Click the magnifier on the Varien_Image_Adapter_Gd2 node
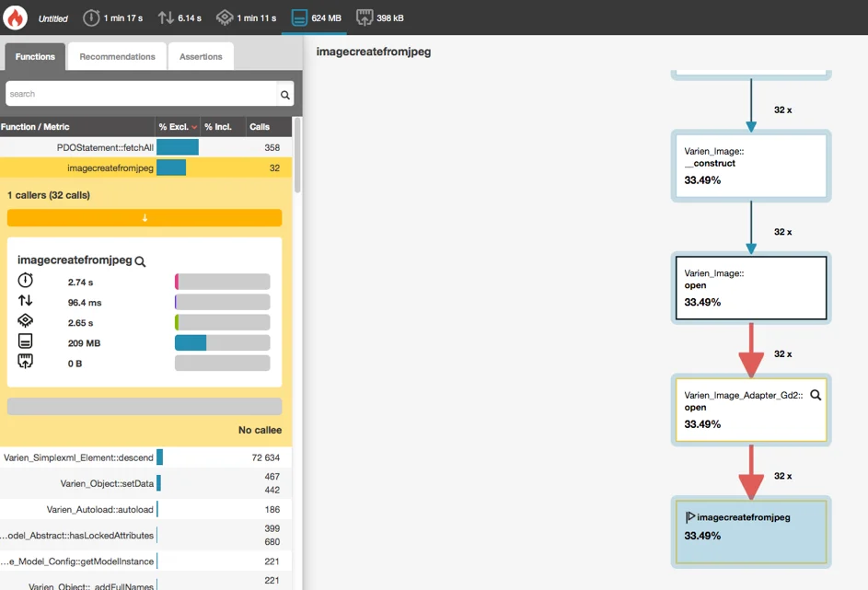 pos(815,395)
